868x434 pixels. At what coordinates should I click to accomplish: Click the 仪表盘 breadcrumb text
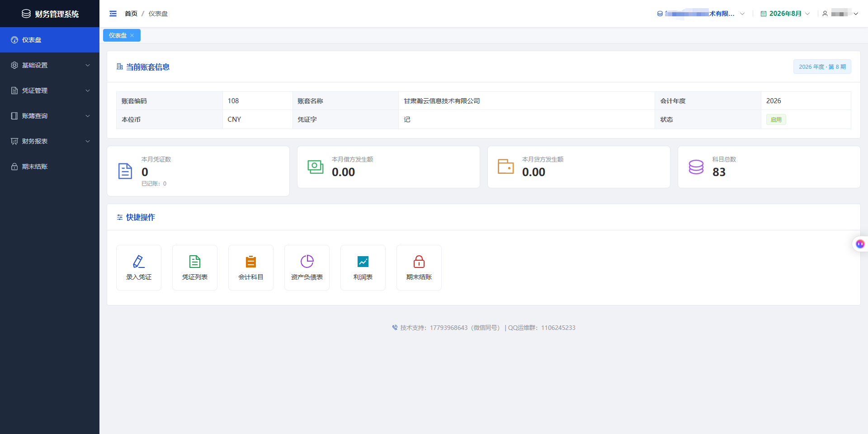point(158,14)
